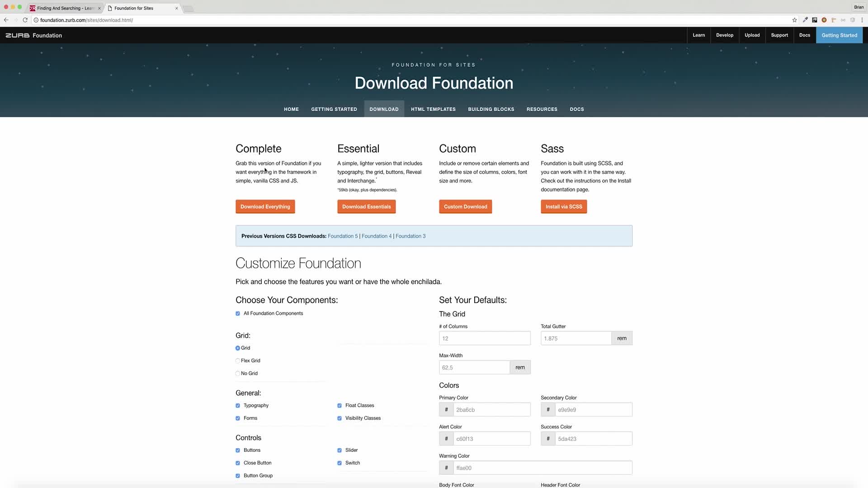Image resolution: width=868 pixels, height=488 pixels.
Task: Click the Custom Download button
Action: click(x=465, y=206)
